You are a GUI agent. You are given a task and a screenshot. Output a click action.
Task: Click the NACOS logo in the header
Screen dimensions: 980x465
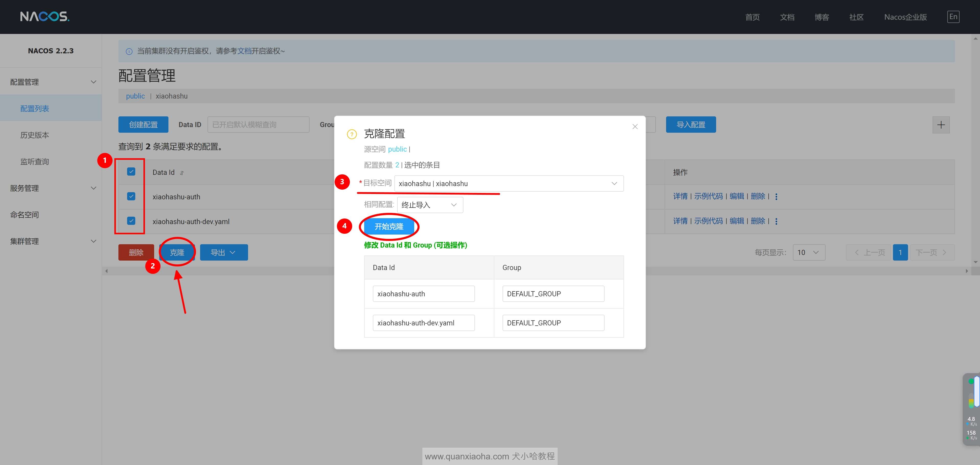[x=44, y=16]
